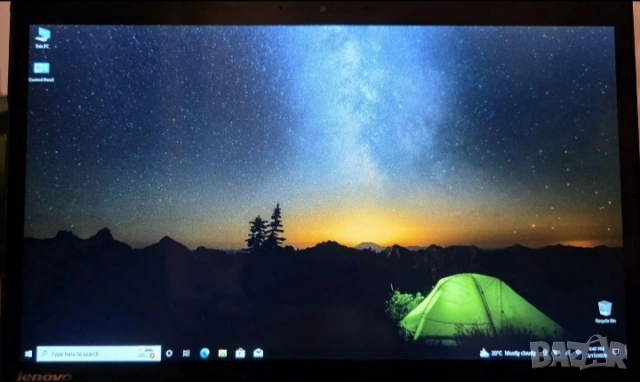The height and width of the screenshot is (382, 640).
Task: Open File Explorer from the taskbar
Action: point(222,353)
